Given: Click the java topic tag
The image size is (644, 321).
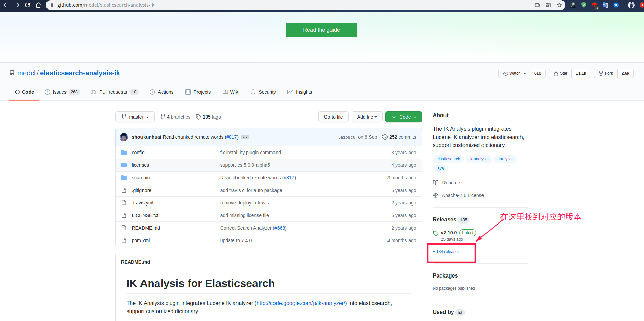Looking at the screenshot, I should pyautogui.click(x=440, y=168).
